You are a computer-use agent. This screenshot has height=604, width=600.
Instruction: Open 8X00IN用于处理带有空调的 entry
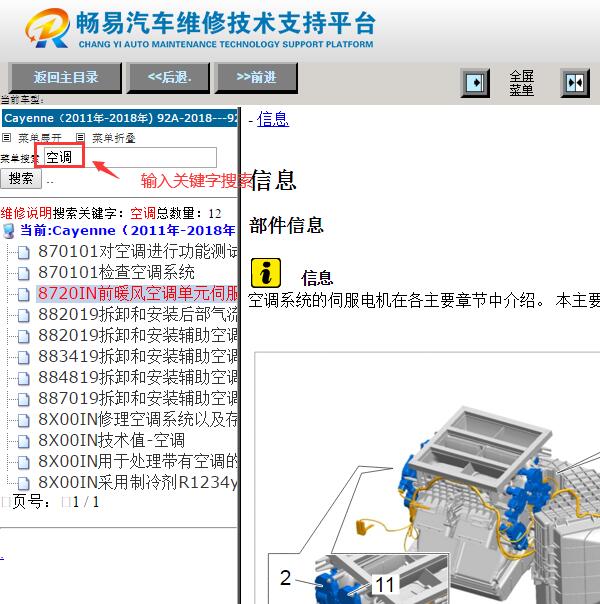point(138,461)
